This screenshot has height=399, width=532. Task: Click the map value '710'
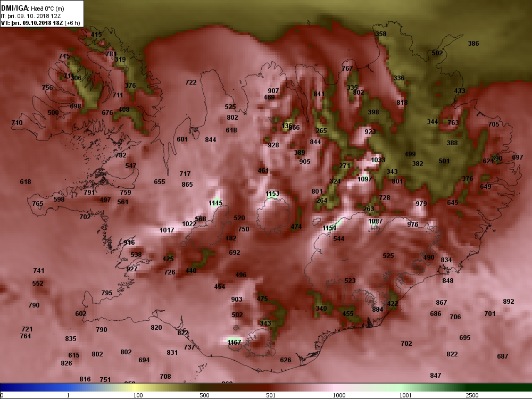click(17, 123)
